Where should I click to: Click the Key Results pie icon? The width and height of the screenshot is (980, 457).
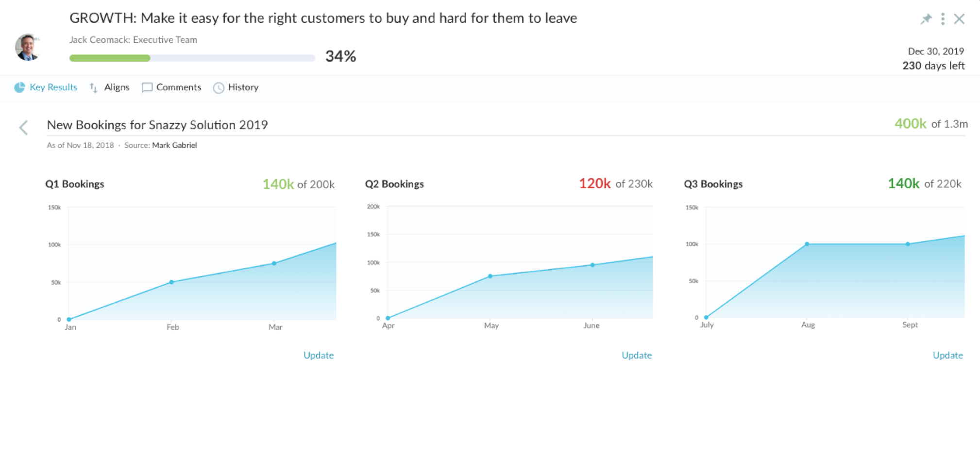(19, 87)
